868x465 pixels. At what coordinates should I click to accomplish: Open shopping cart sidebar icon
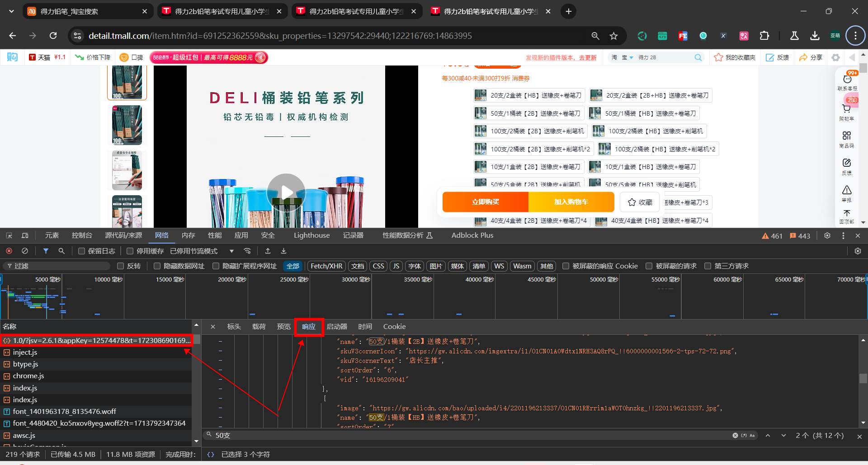click(847, 111)
